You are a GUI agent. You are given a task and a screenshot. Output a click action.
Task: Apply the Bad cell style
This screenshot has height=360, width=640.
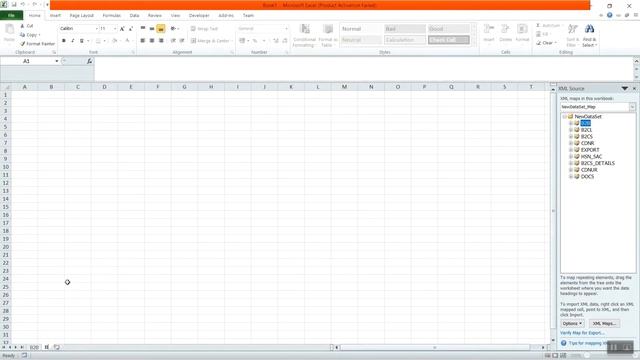pyautogui.click(x=405, y=29)
